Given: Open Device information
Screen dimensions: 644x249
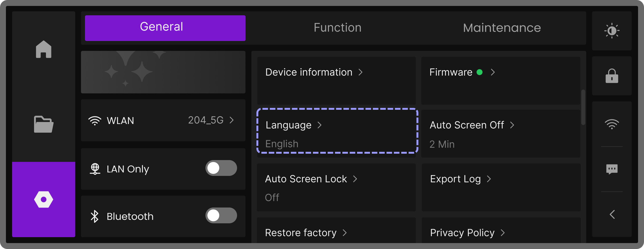Looking at the screenshot, I should pyautogui.click(x=336, y=80).
